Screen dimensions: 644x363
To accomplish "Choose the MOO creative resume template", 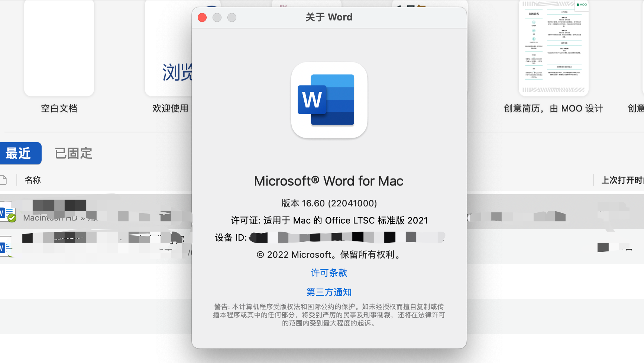I will (553, 48).
